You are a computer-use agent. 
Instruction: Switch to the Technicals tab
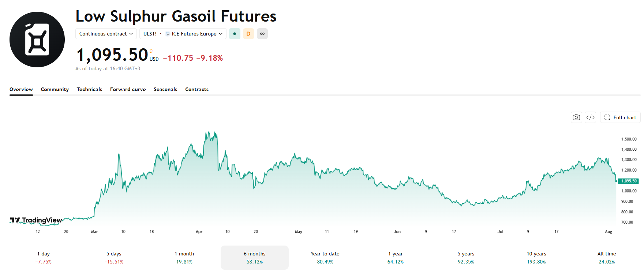click(x=89, y=89)
